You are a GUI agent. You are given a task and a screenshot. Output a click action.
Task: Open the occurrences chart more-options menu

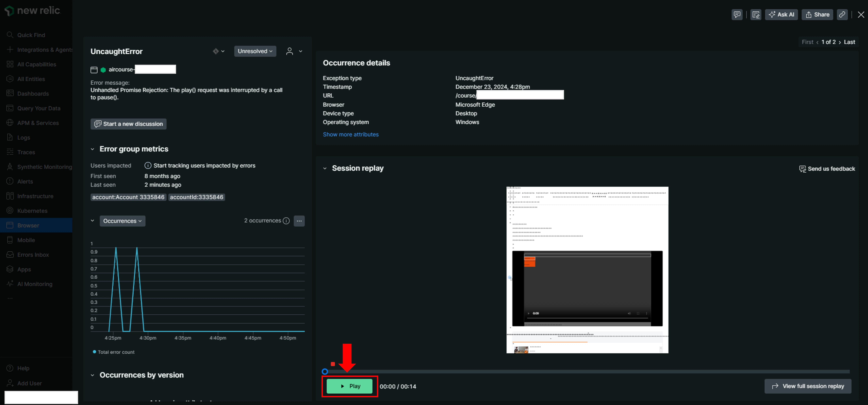pyautogui.click(x=299, y=221)
